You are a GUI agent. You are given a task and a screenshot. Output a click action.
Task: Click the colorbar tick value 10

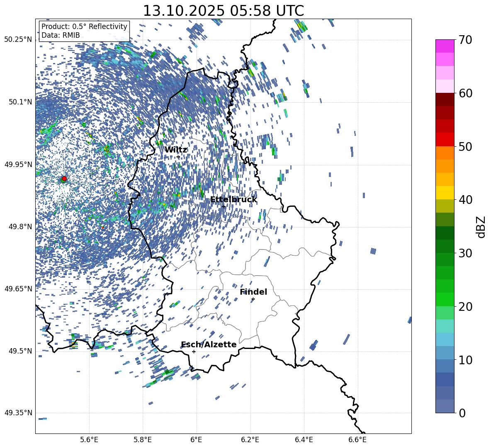tap(466, 360)
